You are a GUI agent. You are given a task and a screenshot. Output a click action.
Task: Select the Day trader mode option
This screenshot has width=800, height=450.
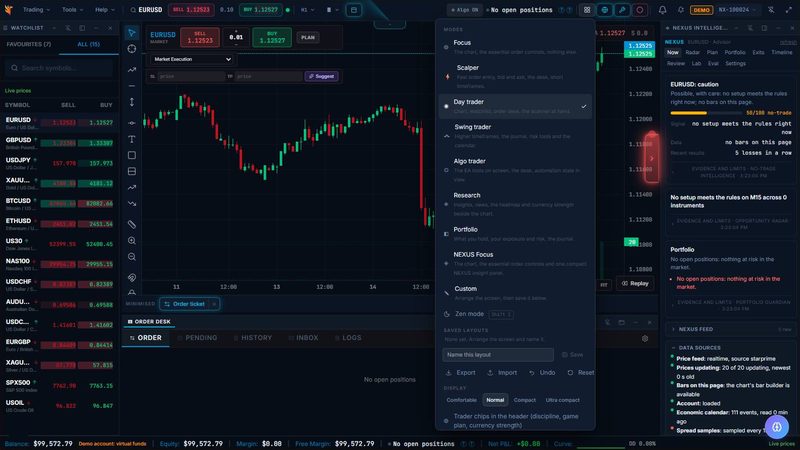pyautogui.click(x=515, y=106)
